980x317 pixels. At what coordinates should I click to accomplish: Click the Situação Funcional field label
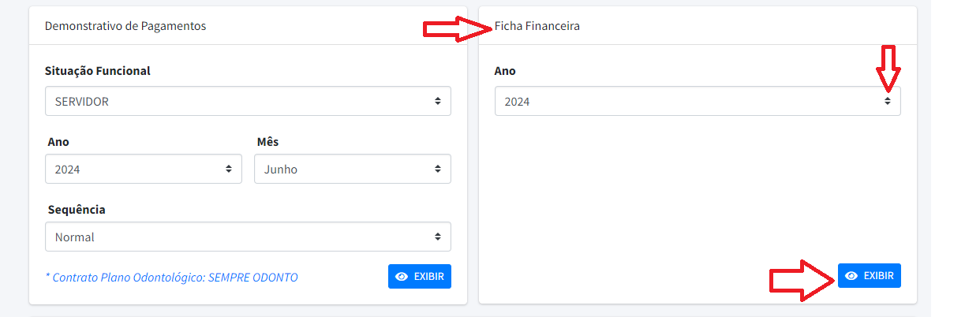[x=98, y=71]
